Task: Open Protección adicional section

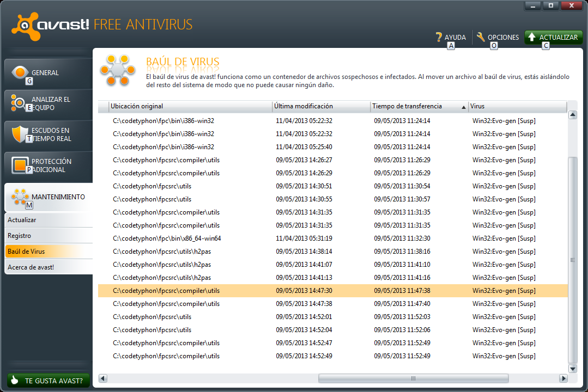Action: tap(49, 166)
